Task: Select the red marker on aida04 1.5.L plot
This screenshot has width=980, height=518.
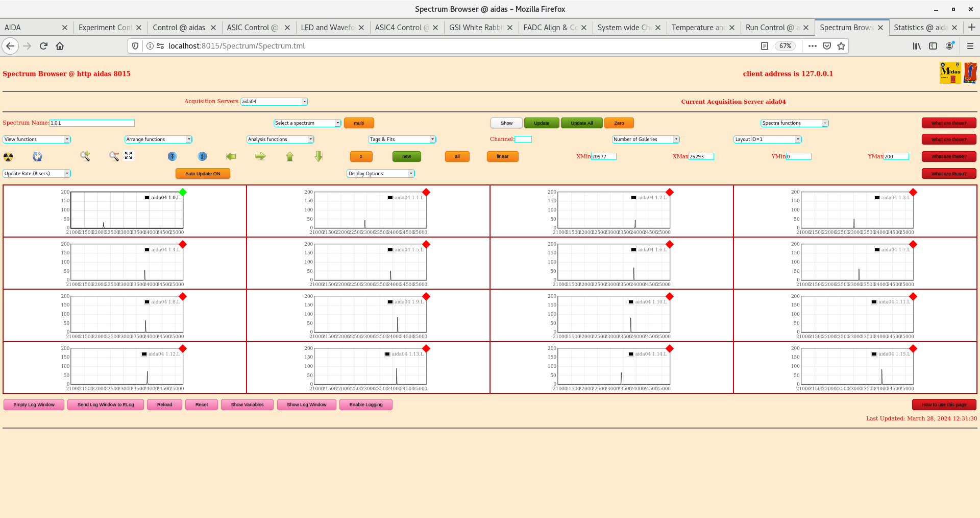Action: [x=426, y=245]
